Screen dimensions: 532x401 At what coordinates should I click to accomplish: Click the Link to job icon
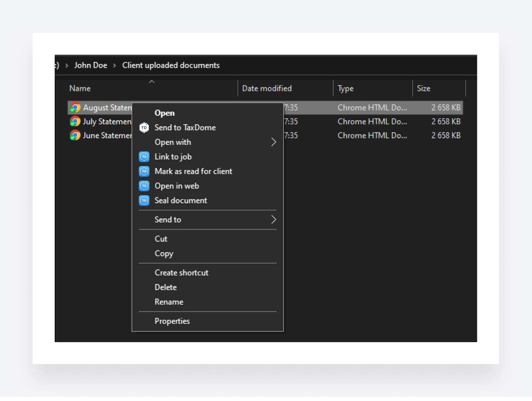(x=144, y=157)
